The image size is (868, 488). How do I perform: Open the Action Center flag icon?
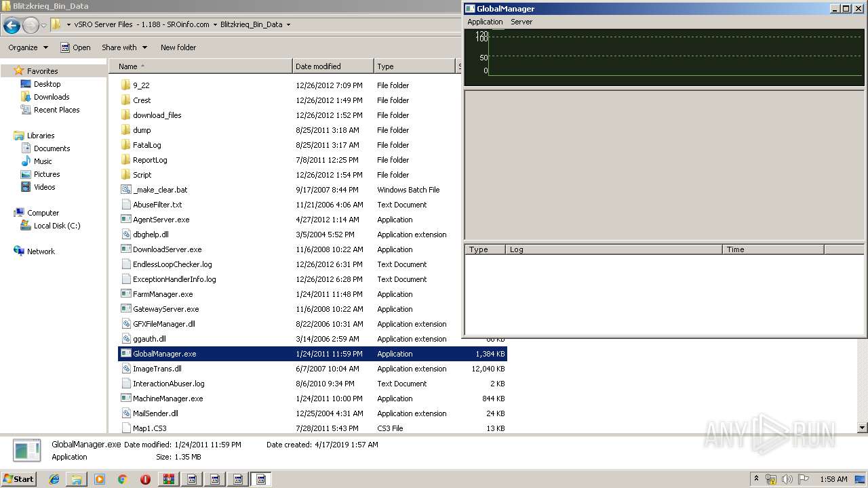[x=804, y=479]
